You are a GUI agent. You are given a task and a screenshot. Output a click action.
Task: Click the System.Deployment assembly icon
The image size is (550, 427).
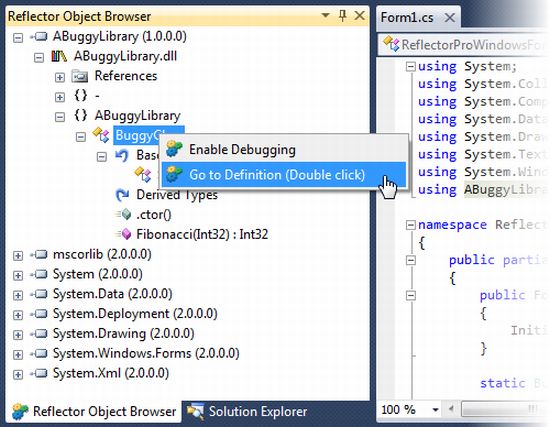39,313
